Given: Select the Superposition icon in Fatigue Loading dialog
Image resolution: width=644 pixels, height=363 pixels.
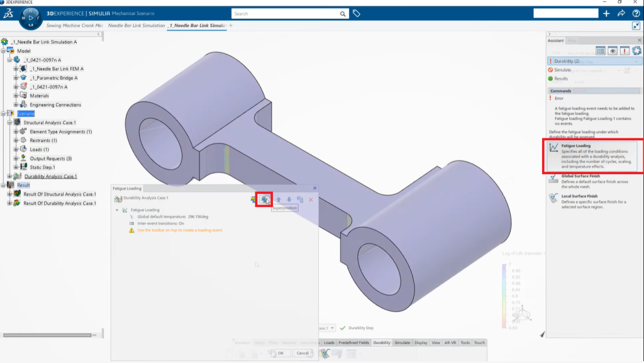Looking at the screenshot, I should coord(264,198).
